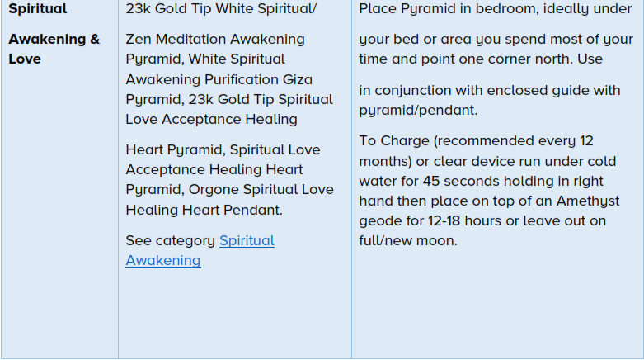644x360 pixels.
Task: Click the "full/new moon." text
Action: click(x=407, y=241)
